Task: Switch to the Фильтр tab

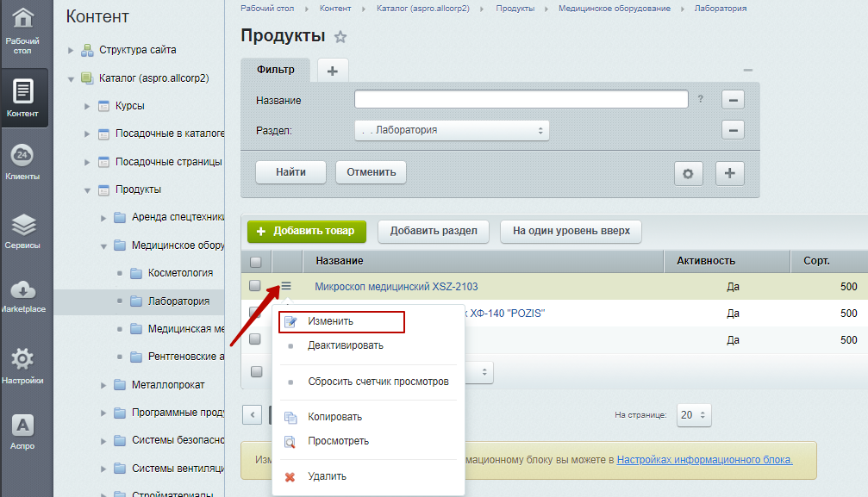Action: pyautogui.click(x=275, y=70)
